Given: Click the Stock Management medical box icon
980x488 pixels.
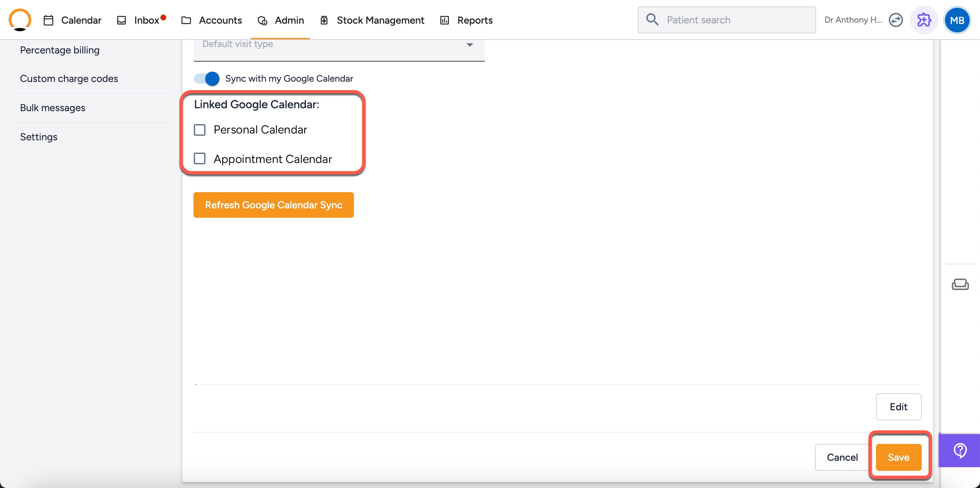Looking at the screenshot, I should 324,20.
